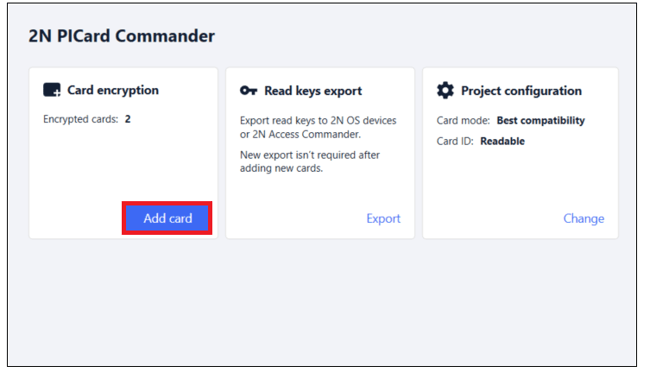
Task: Click the 'New export isn't required' note
Action: tap(310, 161)
